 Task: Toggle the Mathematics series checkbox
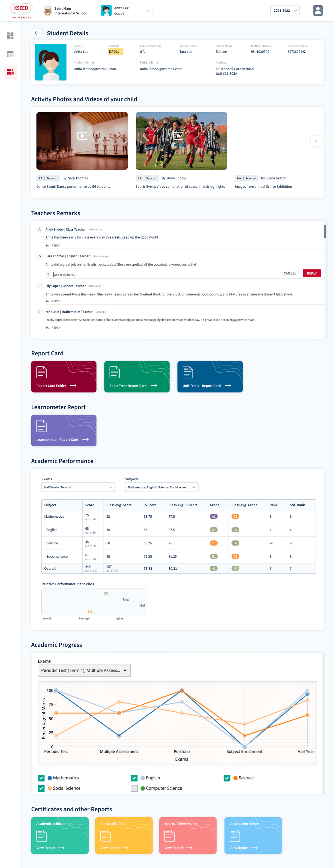(x=41, y=778)
